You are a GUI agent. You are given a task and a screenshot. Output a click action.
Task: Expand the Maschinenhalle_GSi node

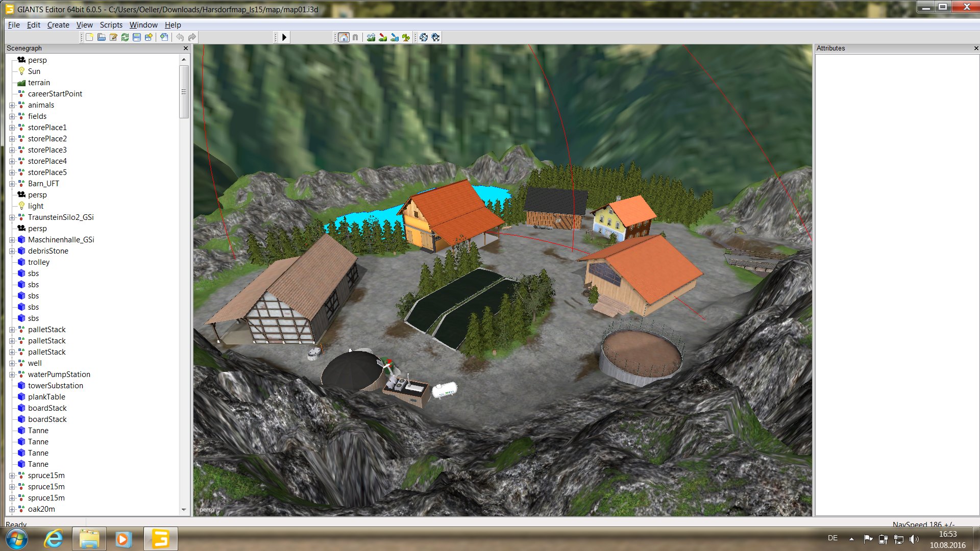coord(12,240)
